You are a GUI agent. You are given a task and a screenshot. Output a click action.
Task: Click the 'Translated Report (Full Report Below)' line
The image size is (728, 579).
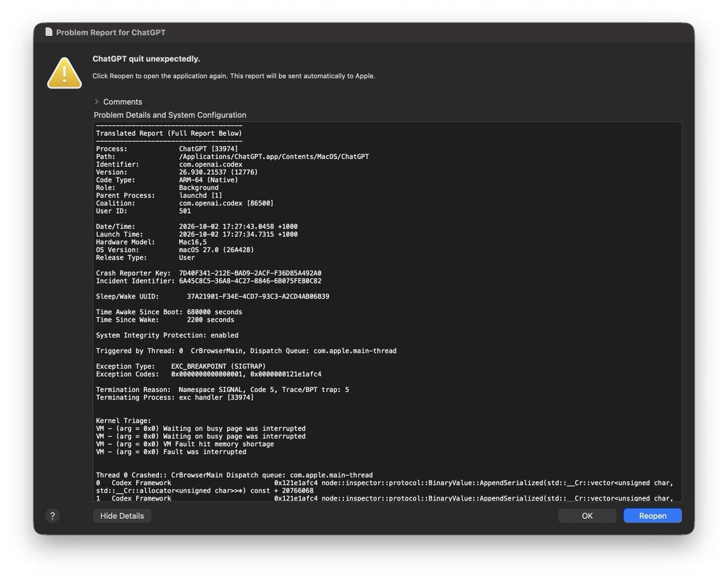click(169, 133)
